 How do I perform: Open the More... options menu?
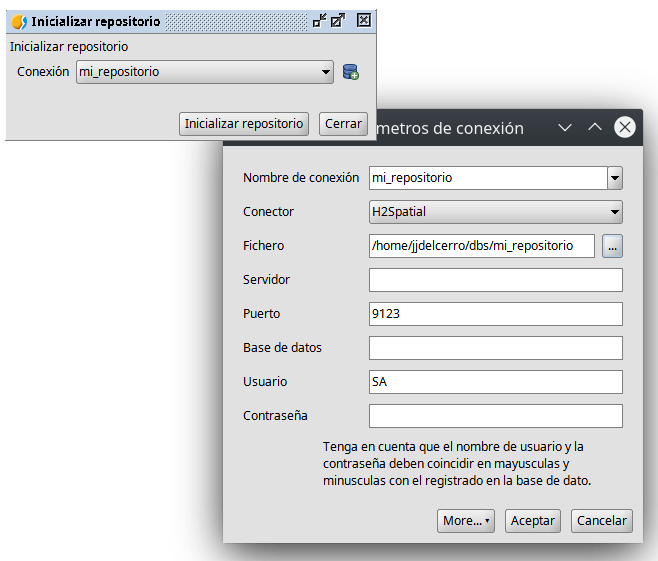coord(466,520)
